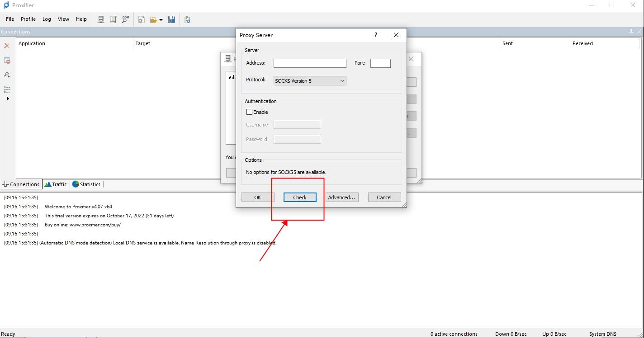
Task: Switch to the Statistics tab
Action: click(x=86, y=184)
